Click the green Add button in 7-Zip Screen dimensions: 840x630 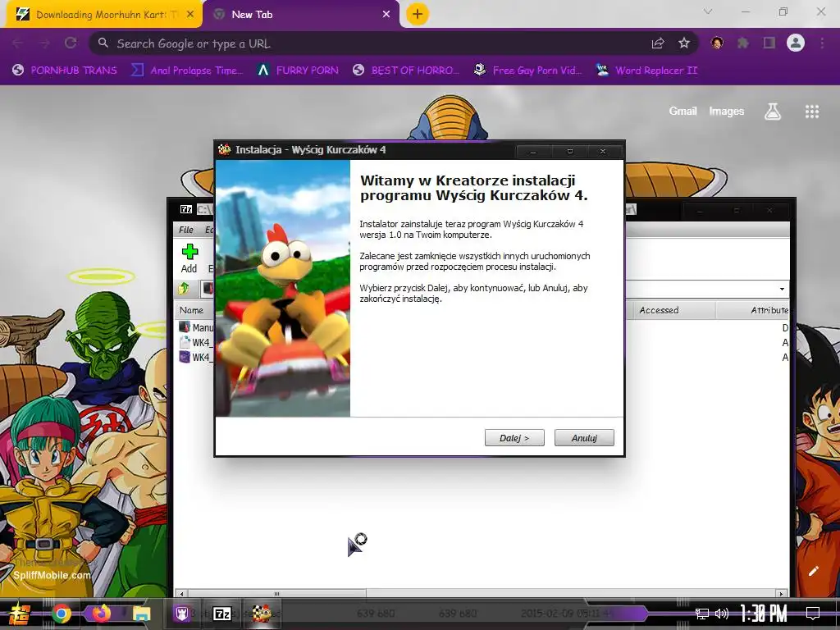pos(189,258)
